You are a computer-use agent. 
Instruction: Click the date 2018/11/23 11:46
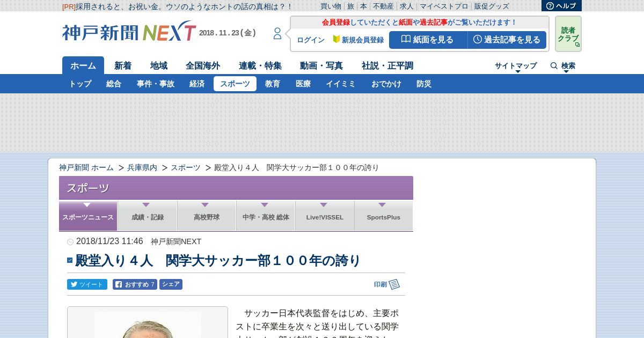pos(109,241)
